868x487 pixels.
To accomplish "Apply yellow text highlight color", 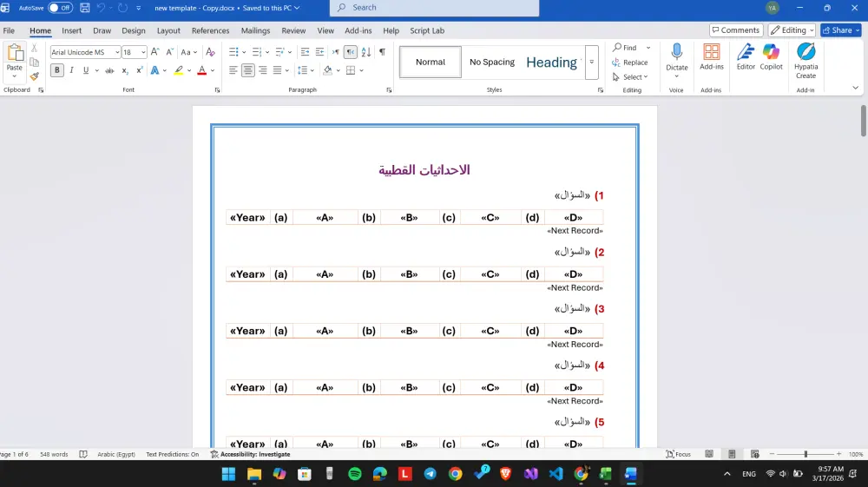I will (x=178, y=70).
